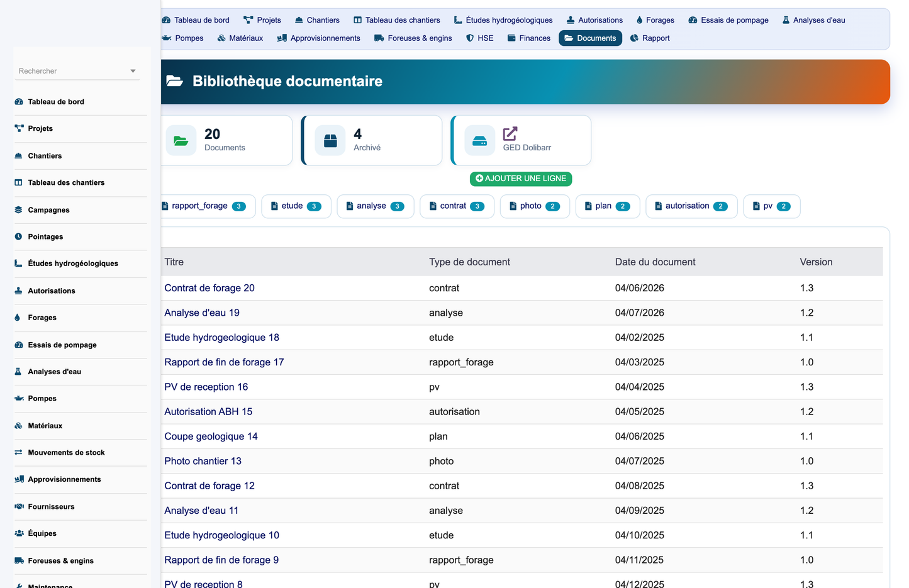
Task: Click the Rechercher search field
Action: click(76, 71)
